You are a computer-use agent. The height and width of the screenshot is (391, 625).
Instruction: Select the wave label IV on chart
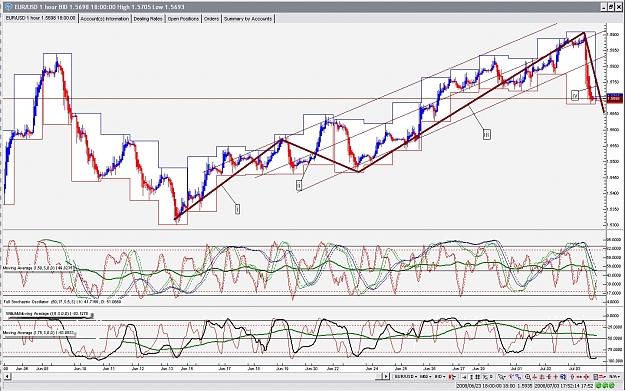[575, 95]
